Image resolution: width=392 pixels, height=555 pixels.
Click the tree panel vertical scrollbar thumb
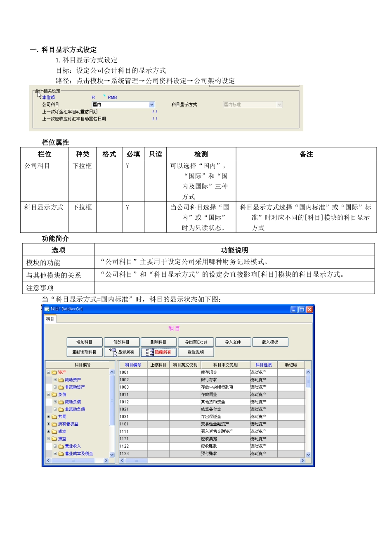(112, 401)
